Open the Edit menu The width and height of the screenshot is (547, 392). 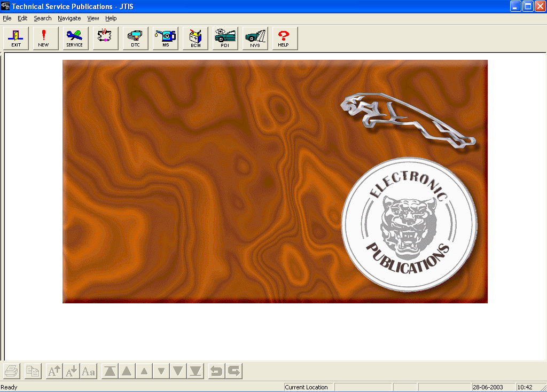[22, 18]
